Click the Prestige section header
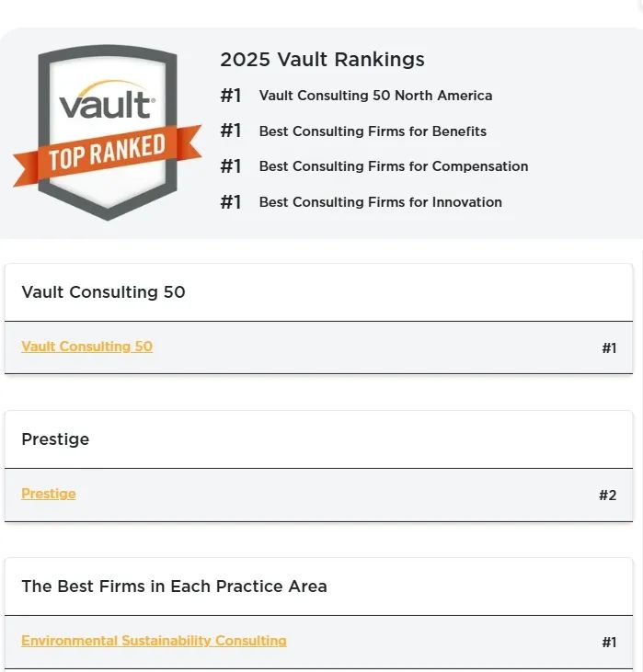Screen dimensions: 643x672 click(x=55, y=439)
